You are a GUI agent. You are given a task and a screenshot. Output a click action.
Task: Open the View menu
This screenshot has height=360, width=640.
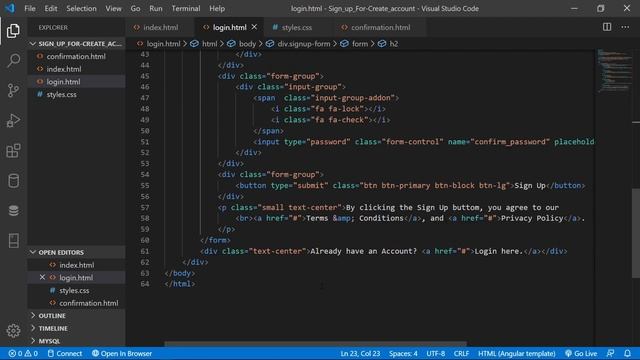113,8
